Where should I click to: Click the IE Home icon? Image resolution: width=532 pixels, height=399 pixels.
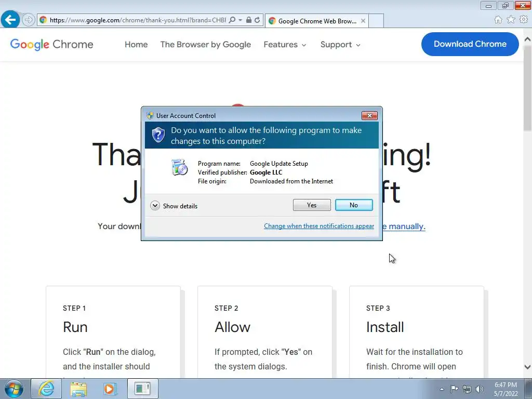498,20
